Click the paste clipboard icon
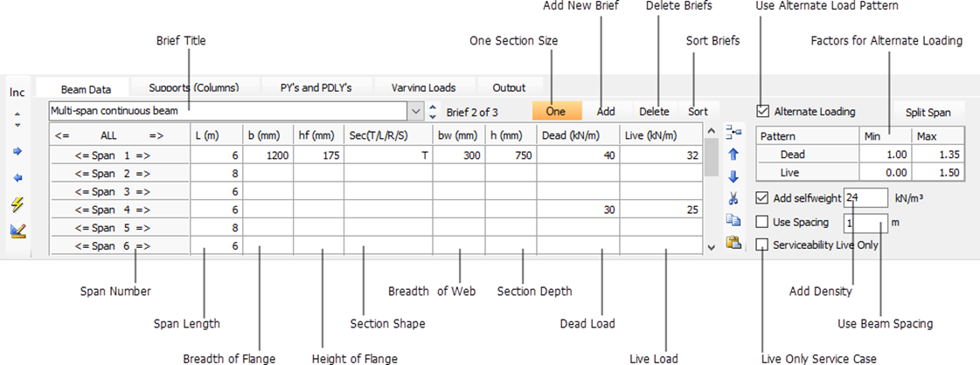Screen dimensions: 980x365 click(733, 242)
